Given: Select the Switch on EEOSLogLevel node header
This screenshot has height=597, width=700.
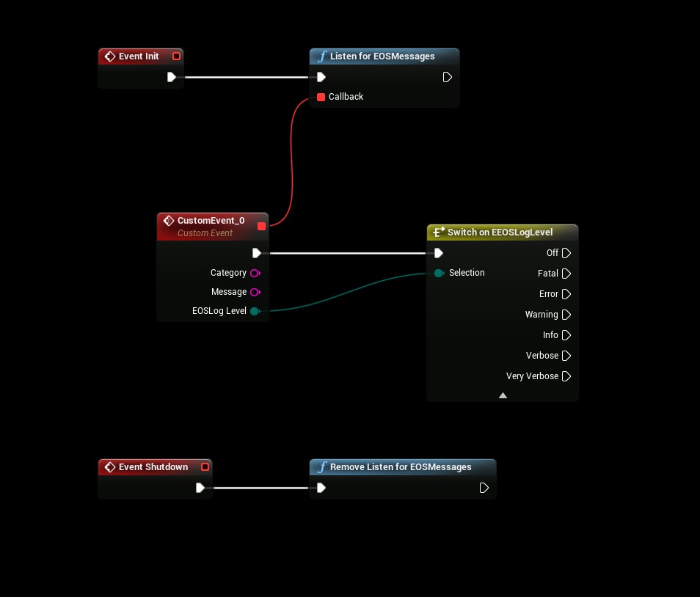Looking at the screenshot, I should (x=500, y=232).
